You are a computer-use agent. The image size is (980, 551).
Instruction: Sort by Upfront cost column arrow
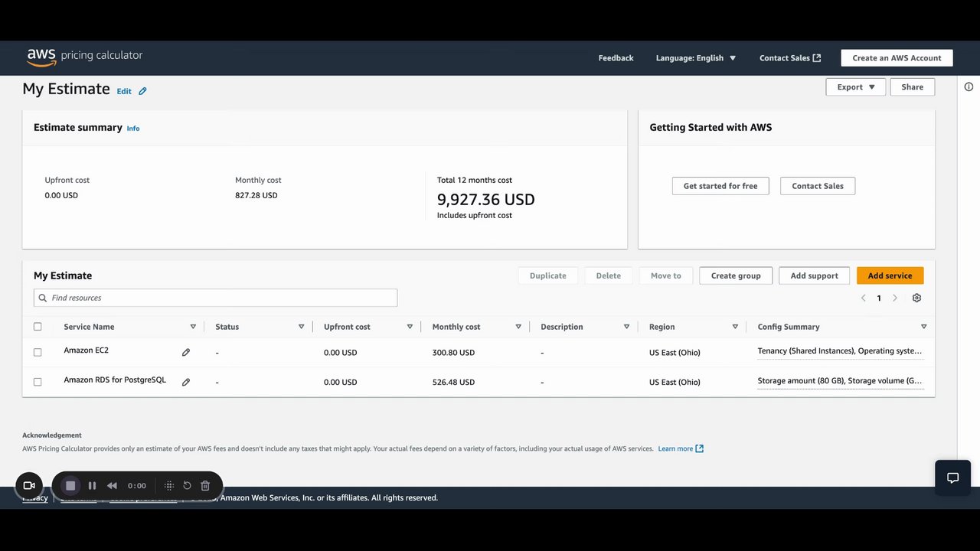pyautogui.click(x=410, y=327)
